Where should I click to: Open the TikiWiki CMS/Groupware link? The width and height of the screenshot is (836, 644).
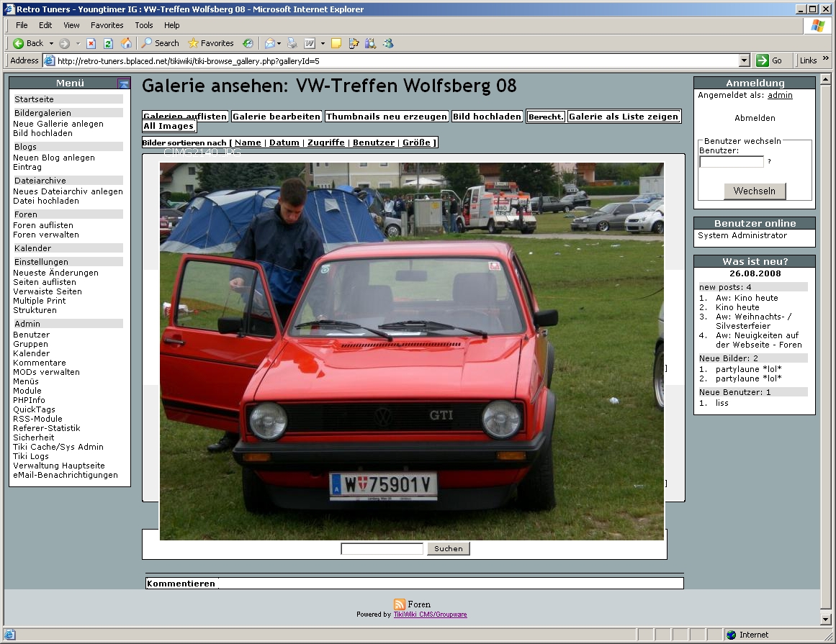pyautogui.click(x=431, y=614)
